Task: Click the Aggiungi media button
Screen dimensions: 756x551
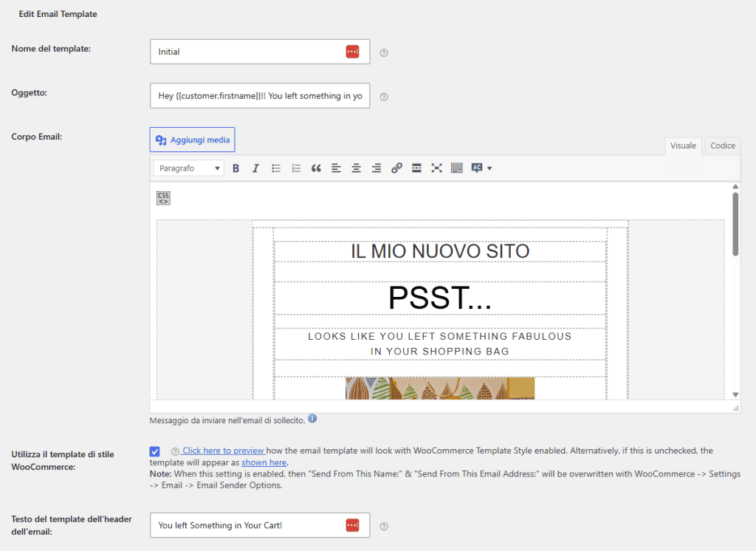Action: click(x=193, y=140)
